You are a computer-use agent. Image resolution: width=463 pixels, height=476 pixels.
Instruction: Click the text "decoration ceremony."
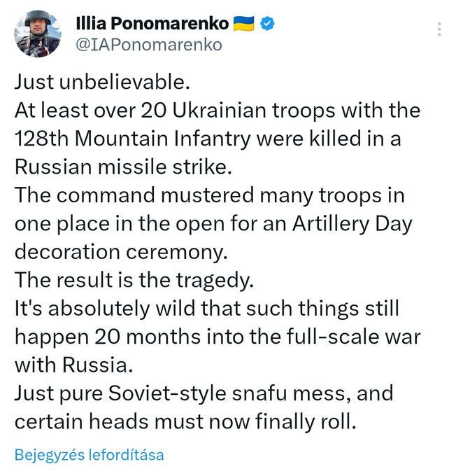coord(122,252)
